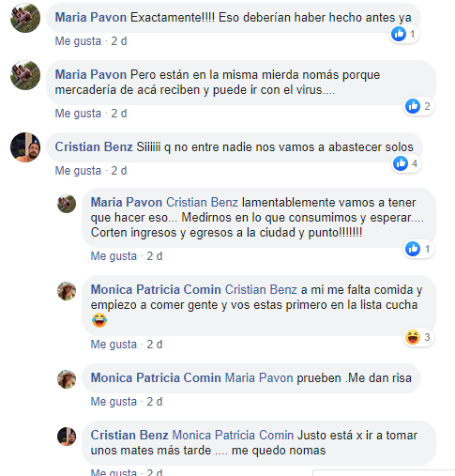This screenshot has width=455, height=476.
Task: Click the 4 likes reaction on Cristian Benz's comment
Action: 406,163
